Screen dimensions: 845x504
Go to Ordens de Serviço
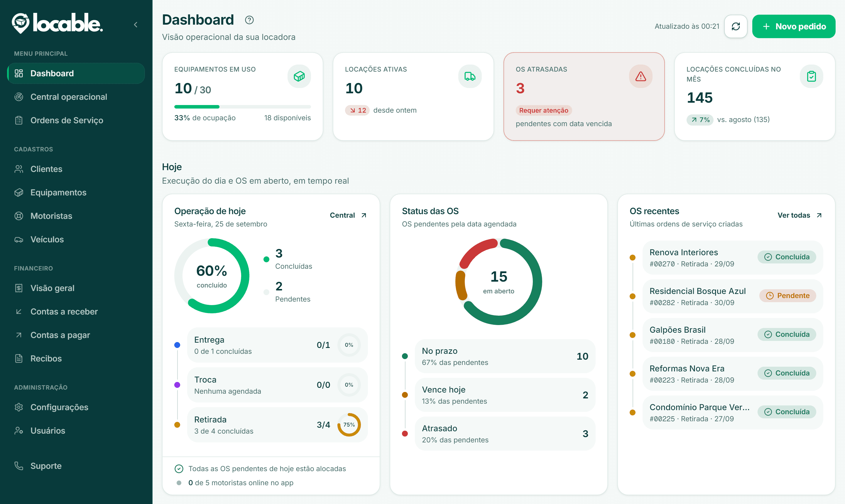point(76,120)
